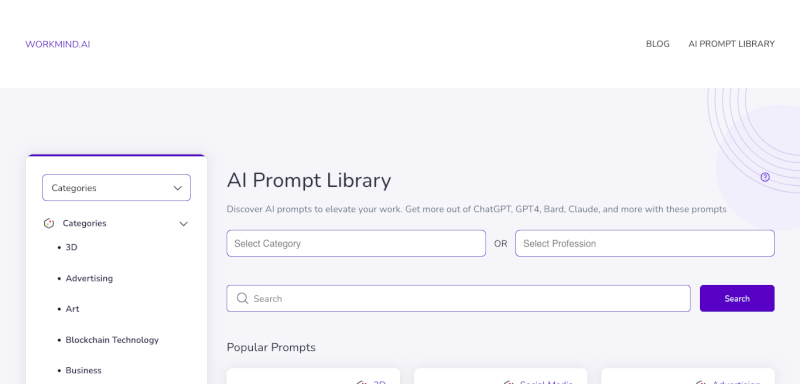Open the Advertising tag on third prompt card

tap(736, 382)
